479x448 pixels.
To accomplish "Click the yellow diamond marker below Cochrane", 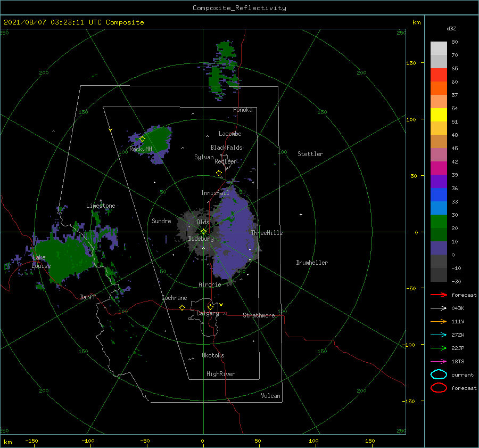I will click(183, 307).
